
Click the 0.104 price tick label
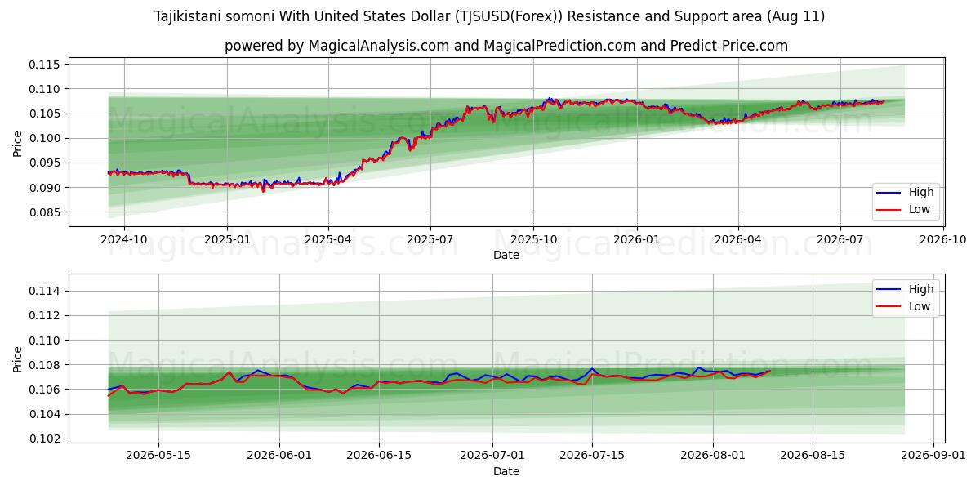46,414
